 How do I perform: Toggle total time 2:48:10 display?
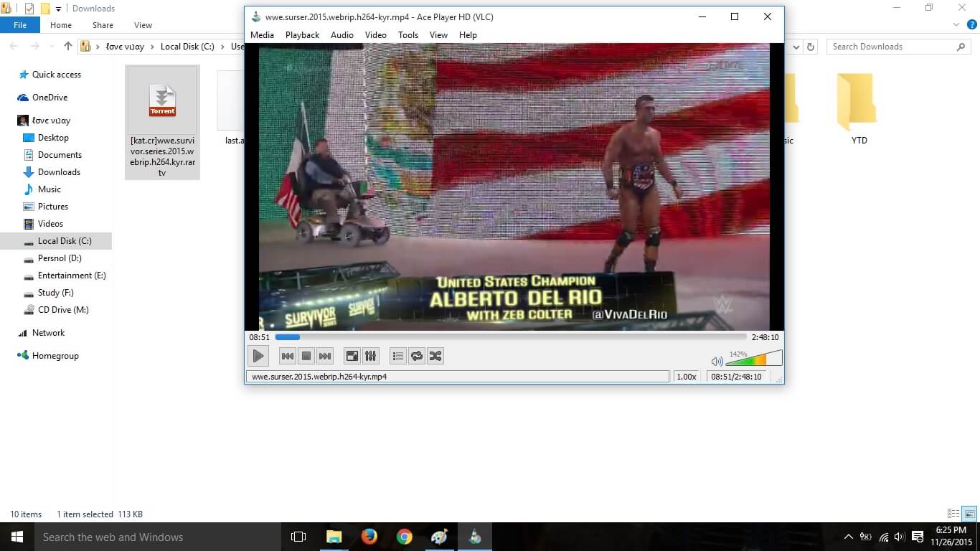click(x=765, y=337)
